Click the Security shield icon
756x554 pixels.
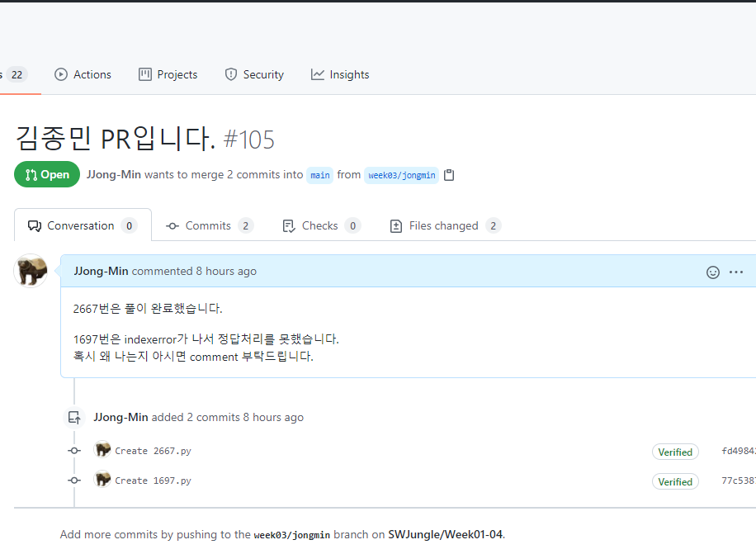click(231, 74)
